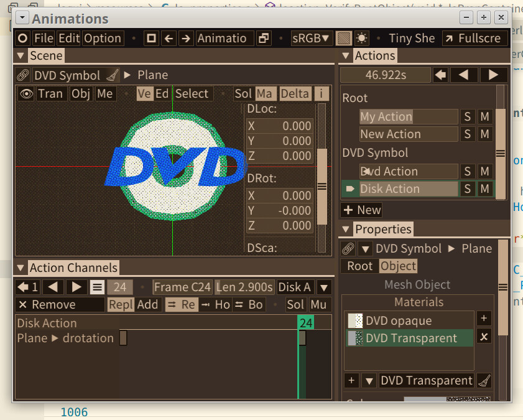Remove material with X beside DVD Transparent
Image resolution: width=523 pixels, height=420 pixels.
click(484, 337)
